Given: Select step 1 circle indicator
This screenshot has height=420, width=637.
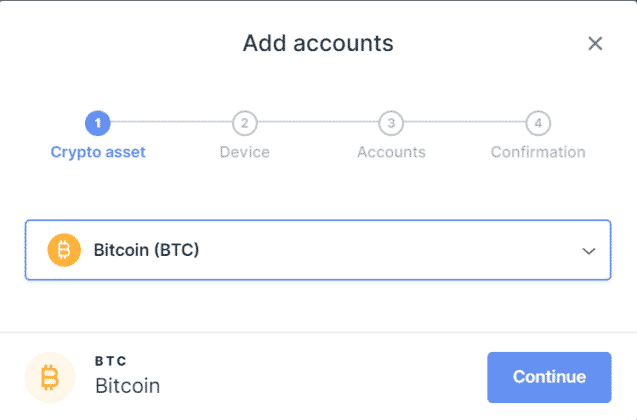Looking at the screenshot, I should pos(98,123).
